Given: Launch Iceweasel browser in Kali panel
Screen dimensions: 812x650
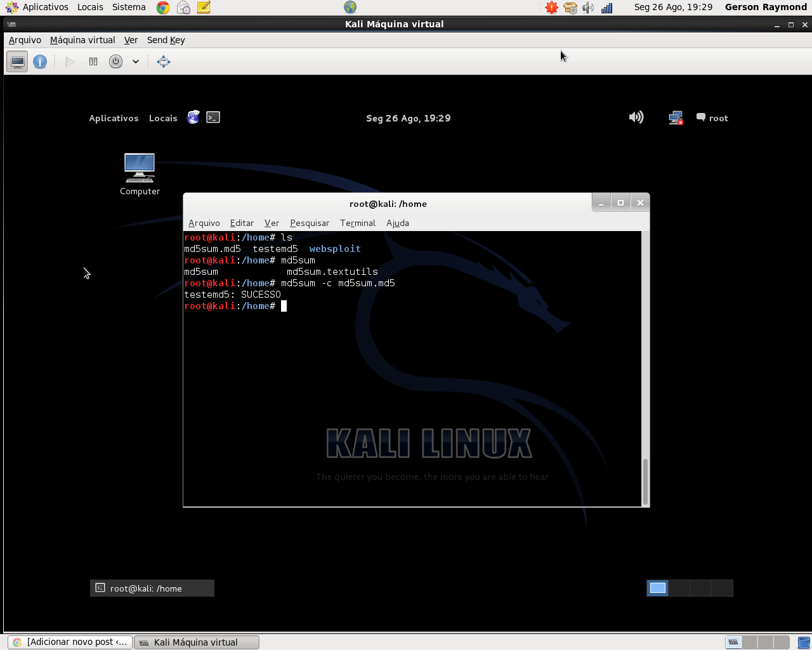Looking at the screenshot, I should coord(193,117).
